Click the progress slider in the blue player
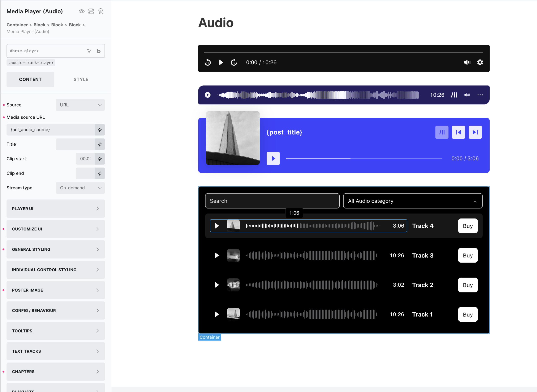The image size is (537, 392). (x=364, y=158)
